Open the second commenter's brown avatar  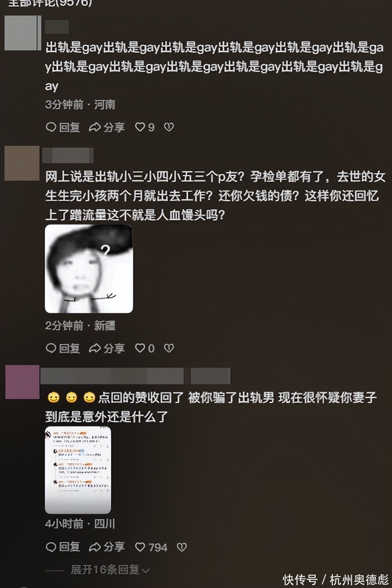point(22,163)
